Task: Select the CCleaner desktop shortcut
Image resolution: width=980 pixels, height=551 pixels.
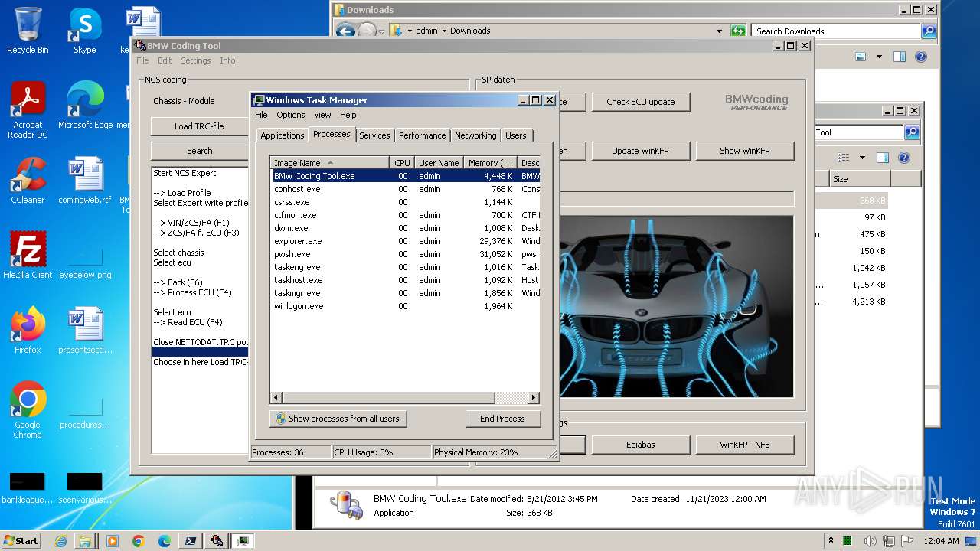Action: coord(28,180)
